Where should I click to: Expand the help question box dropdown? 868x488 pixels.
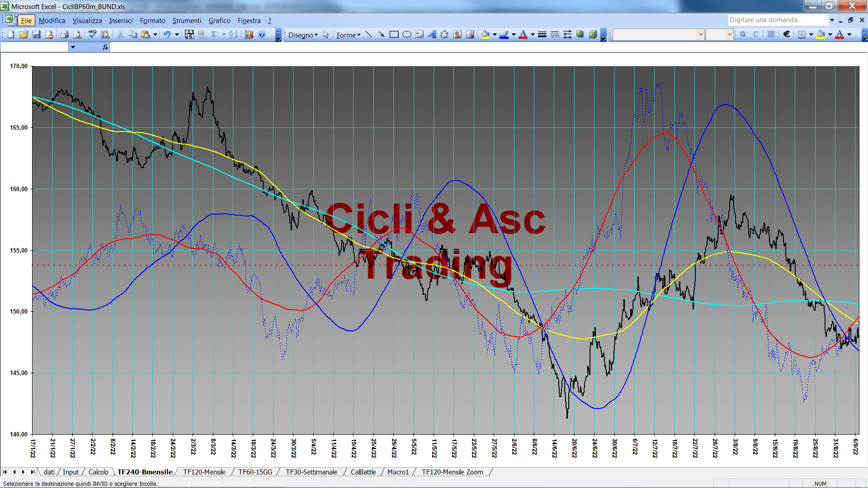[x=831, y=20]
